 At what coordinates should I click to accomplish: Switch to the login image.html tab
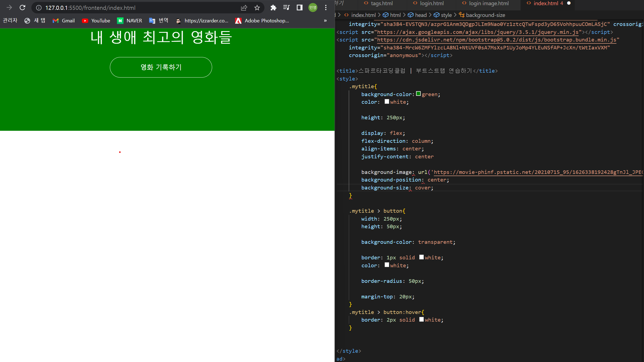coord(486,3)
